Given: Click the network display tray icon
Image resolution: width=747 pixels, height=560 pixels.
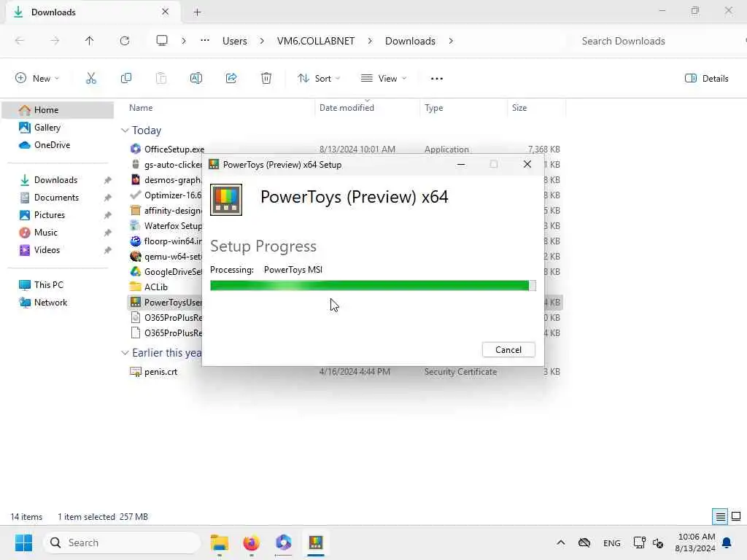Looking at the screenshot, I should pos(639,542).
